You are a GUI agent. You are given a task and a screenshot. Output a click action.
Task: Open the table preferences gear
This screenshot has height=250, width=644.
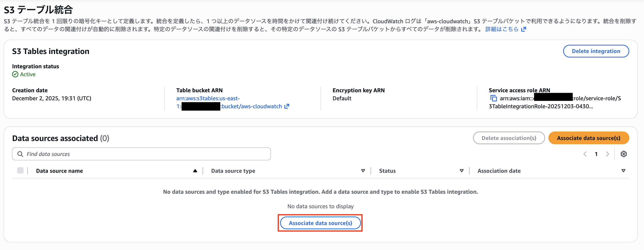click(x=624, y=154)
